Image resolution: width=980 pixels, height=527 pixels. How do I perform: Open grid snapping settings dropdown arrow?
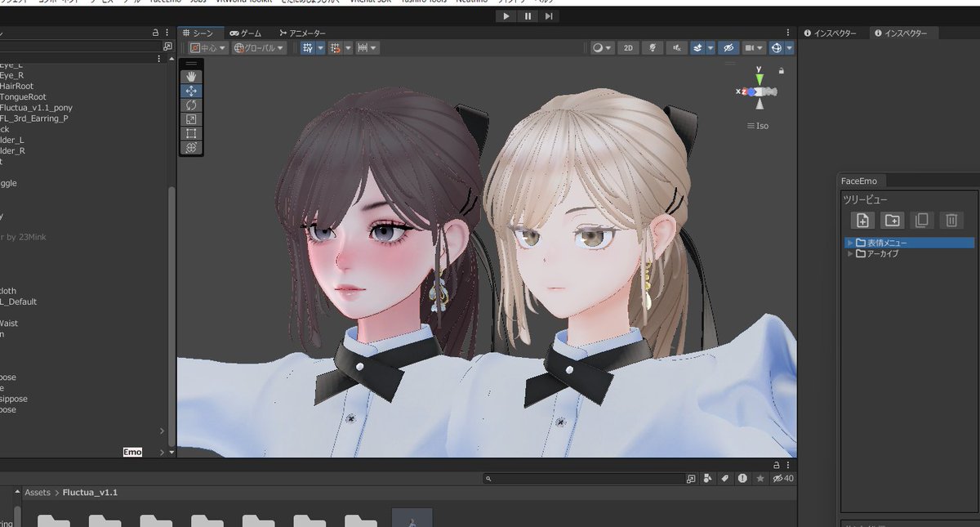(x=347, y=48)
